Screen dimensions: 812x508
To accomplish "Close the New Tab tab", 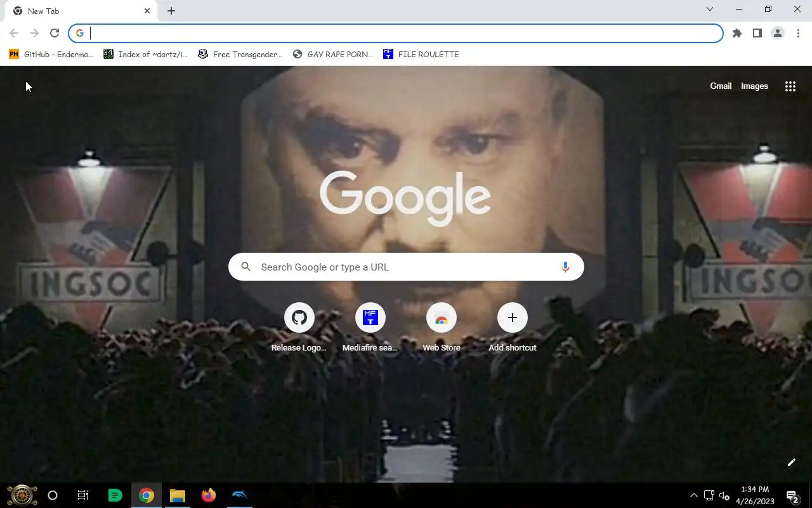I will pos(147,11).
